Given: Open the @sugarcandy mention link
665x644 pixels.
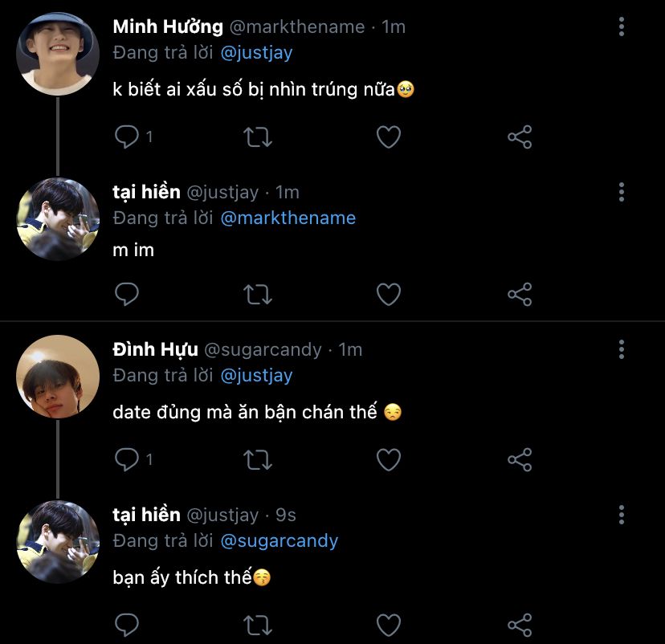Looking at the screenshot, I should [279, 540].
